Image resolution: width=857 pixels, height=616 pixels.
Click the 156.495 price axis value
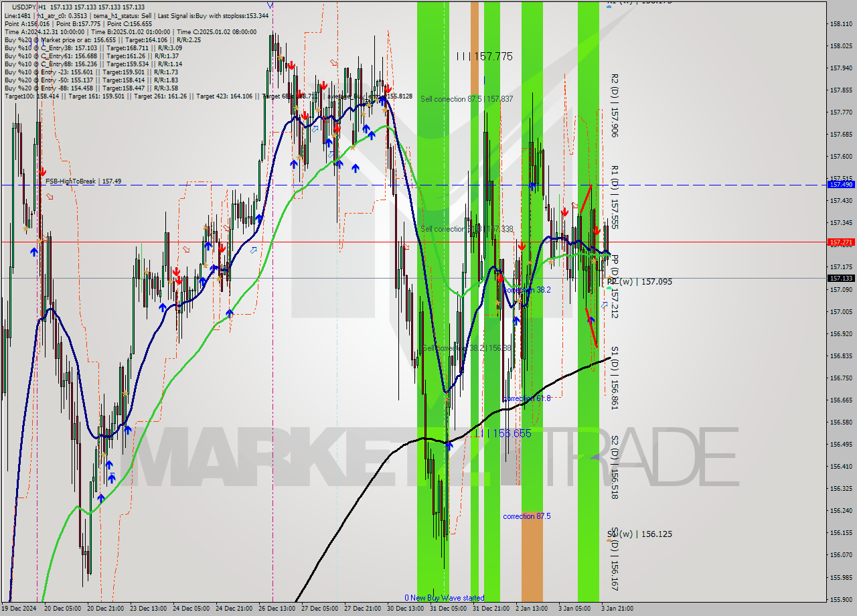coord(841,444)
